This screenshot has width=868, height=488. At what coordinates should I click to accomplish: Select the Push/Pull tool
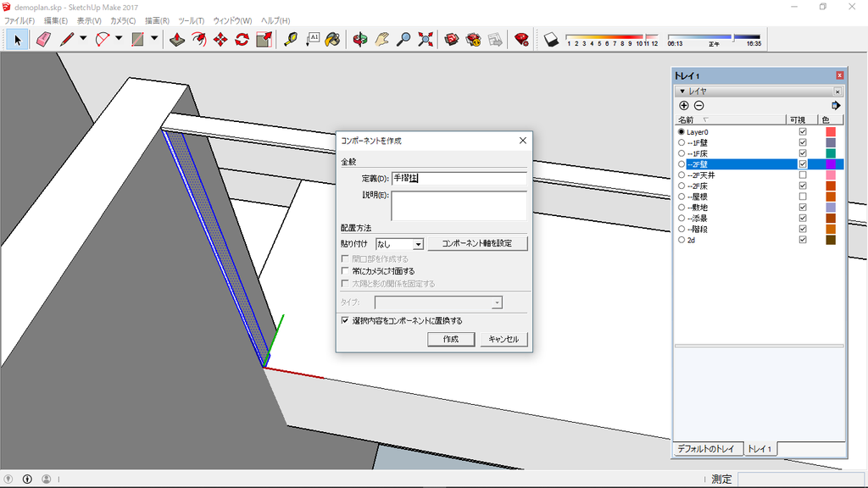(177, 39)
